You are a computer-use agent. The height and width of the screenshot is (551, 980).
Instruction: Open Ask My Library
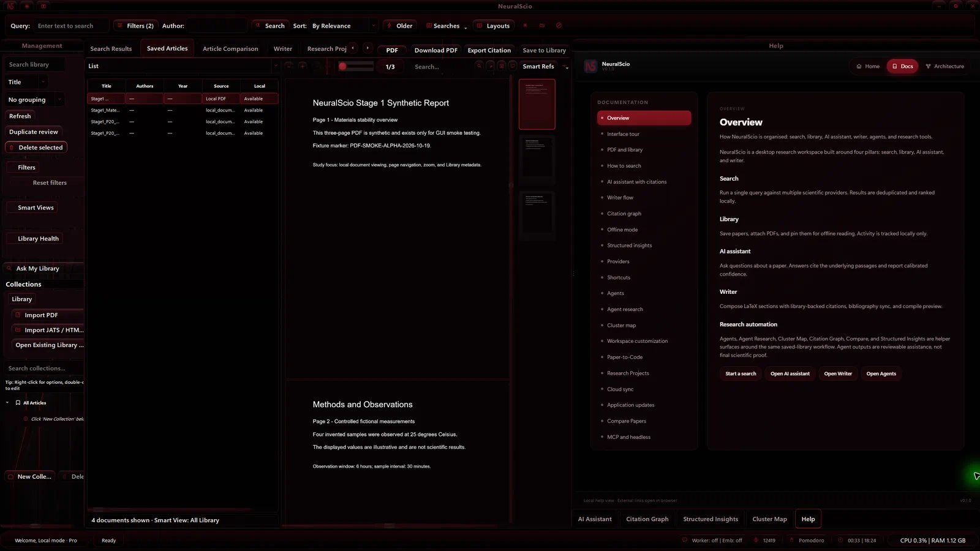(x=43, y=268)
